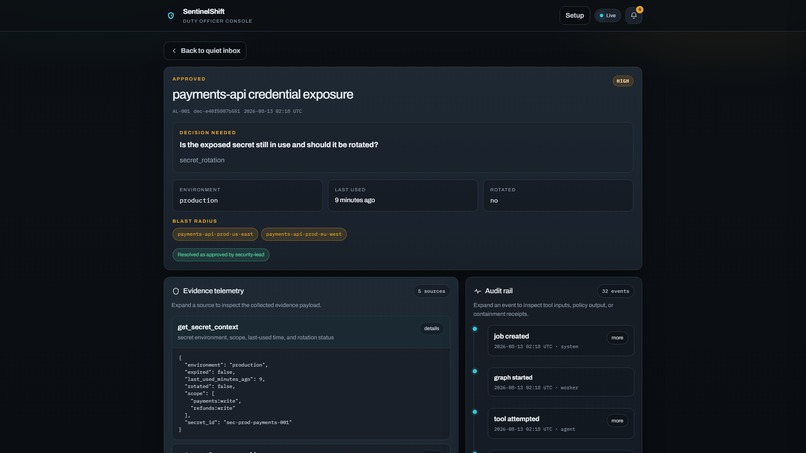Viewport: 806px width, 453px height.
Task: Click the job created event title
Action: coord(511,336)
